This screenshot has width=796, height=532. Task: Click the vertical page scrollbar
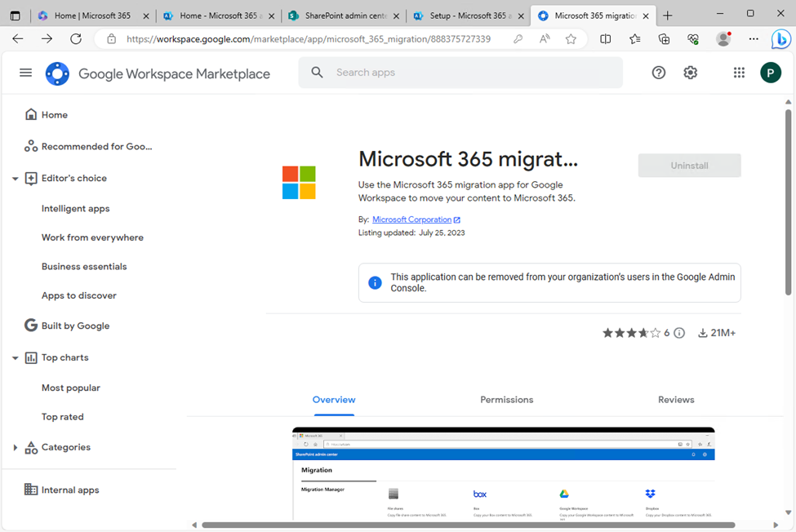[788, 202]
